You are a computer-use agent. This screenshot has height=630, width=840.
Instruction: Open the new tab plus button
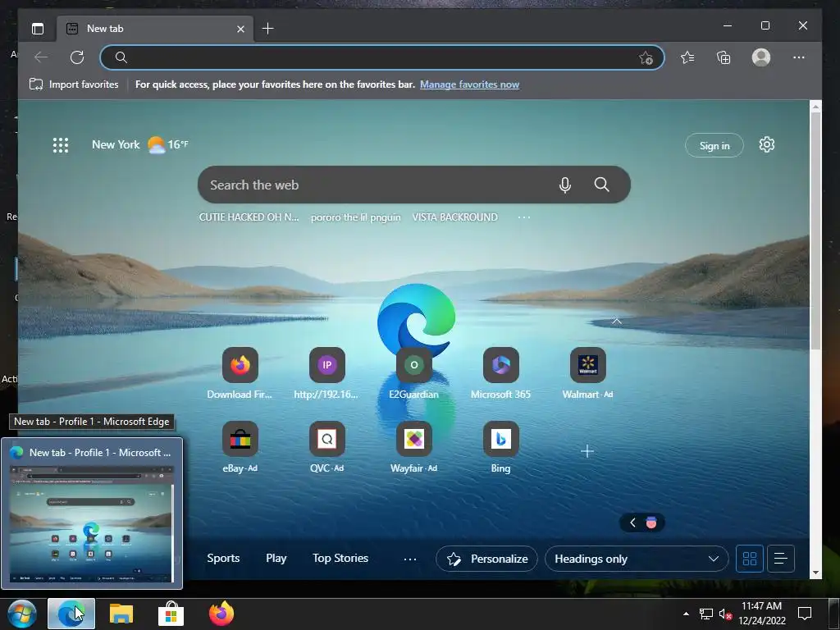pyautogui.click(x=268, y=29)
